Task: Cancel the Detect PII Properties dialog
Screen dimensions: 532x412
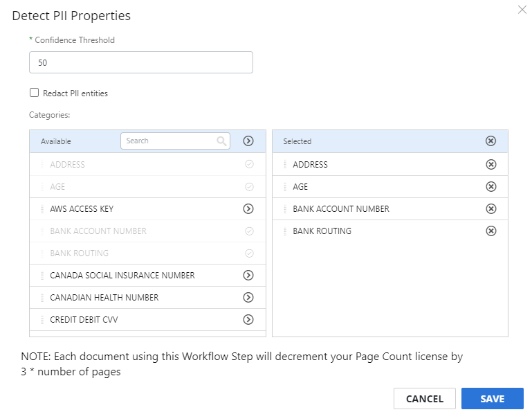Action: tap(425, 398)
